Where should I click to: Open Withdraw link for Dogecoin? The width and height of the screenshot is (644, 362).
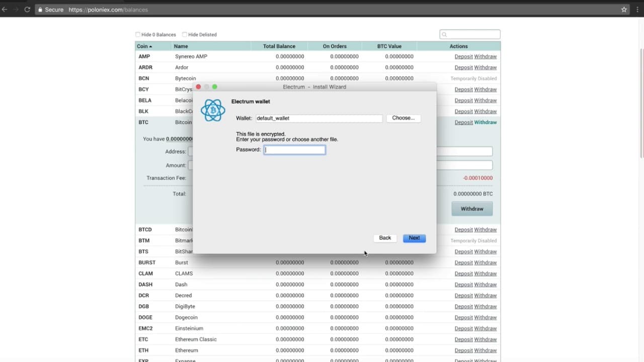coord(486,317)
